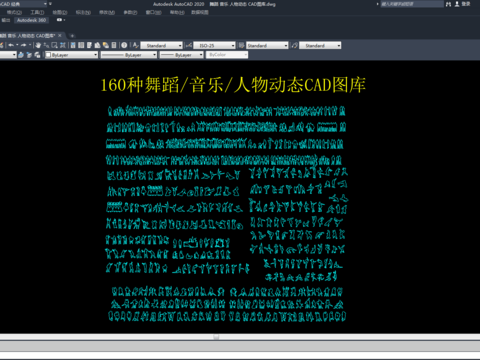The height and width of the screenshot is (360, 480).
Task: Open the Properties palette icon
Action: pos(73,45)
